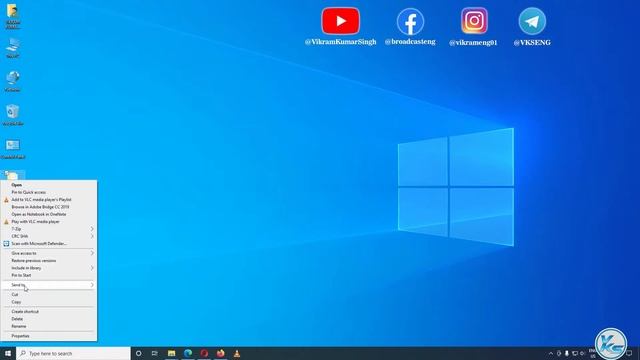Choose Open in the context menu

(x=49, y=185)
